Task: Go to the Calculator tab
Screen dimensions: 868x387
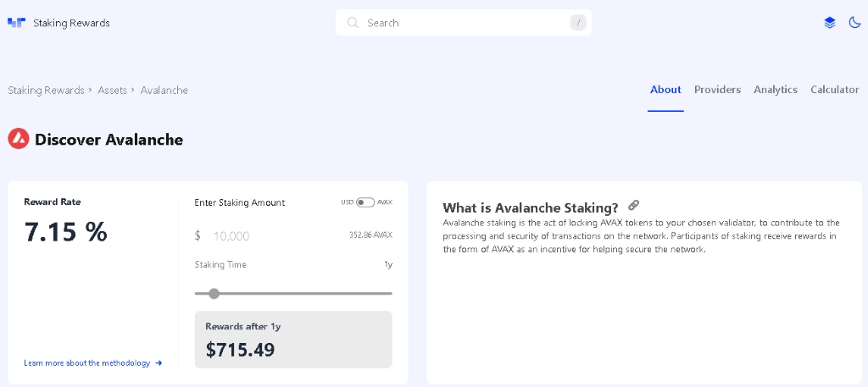Action: click(x=834, y=90)
